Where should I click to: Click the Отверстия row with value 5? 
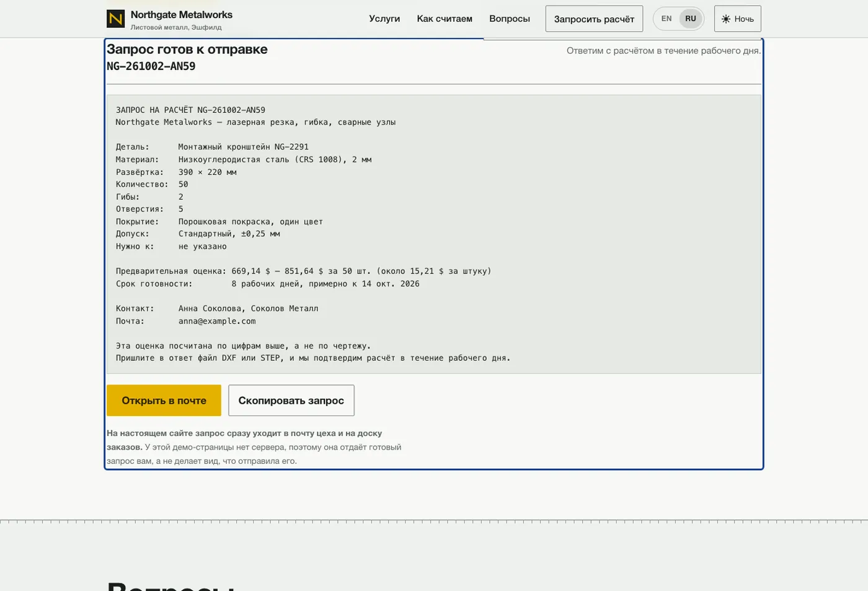click(149, 209)
